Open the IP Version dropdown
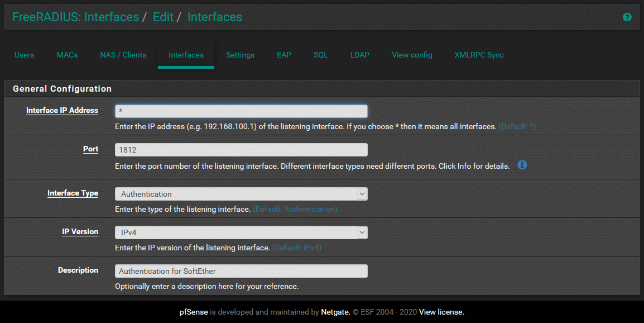Screen dimensions: 644x323 tap(241, 232)
